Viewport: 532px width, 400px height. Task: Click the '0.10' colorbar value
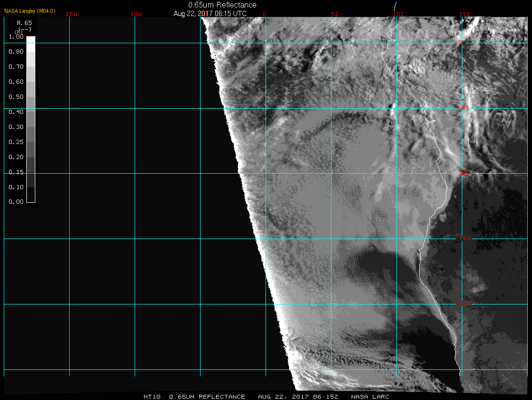coord(16,187)
